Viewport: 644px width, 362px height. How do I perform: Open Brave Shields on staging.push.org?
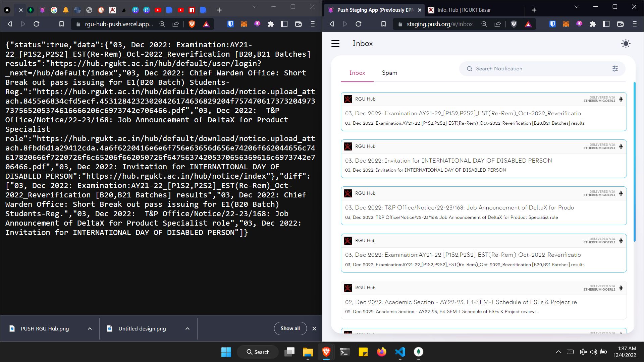(x=514, y=24)
